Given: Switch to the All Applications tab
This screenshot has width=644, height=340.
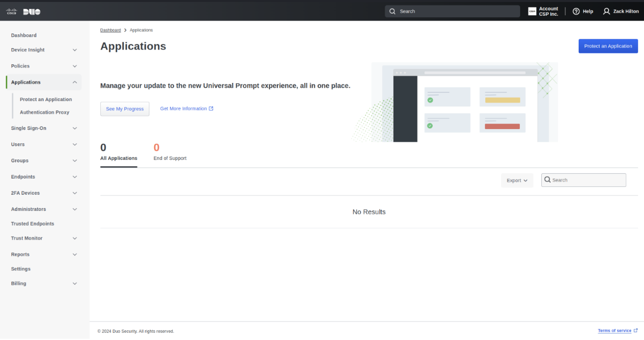Looking at the screenshot, I should coord(119,153).
